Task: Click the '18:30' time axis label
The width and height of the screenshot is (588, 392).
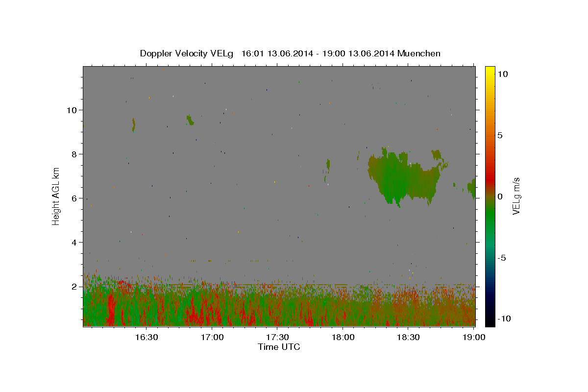Action: click(408, 337)
